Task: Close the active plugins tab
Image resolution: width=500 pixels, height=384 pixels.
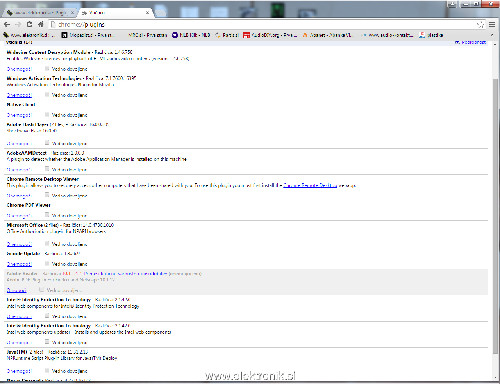Action: pos(147,13)
